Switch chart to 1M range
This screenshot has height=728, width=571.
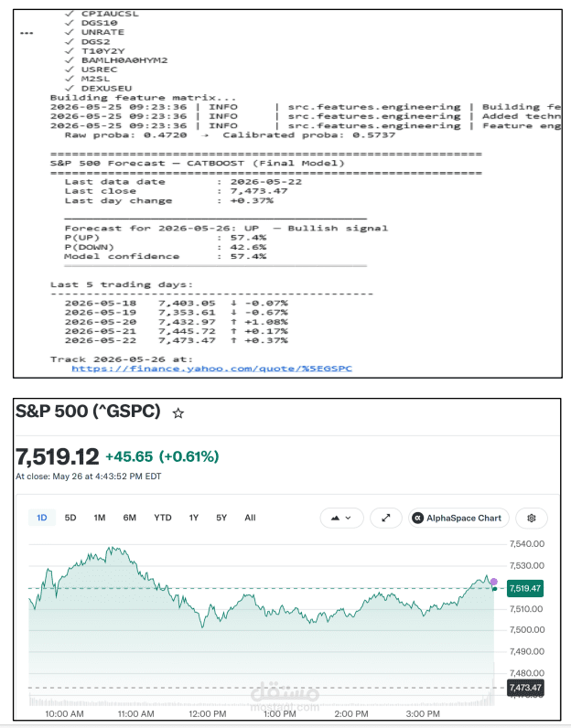(x=100, y=518)
